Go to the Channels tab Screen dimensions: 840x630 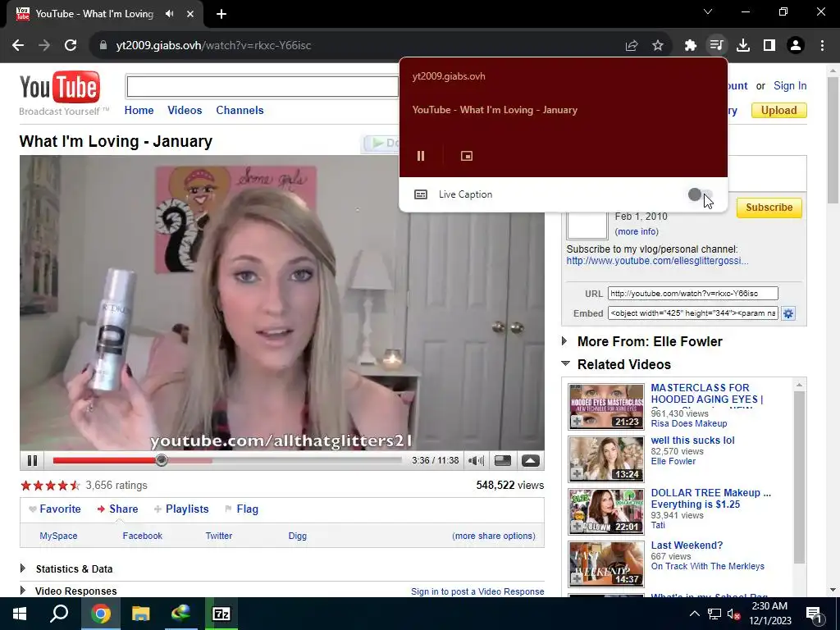(x=240, y=111)
